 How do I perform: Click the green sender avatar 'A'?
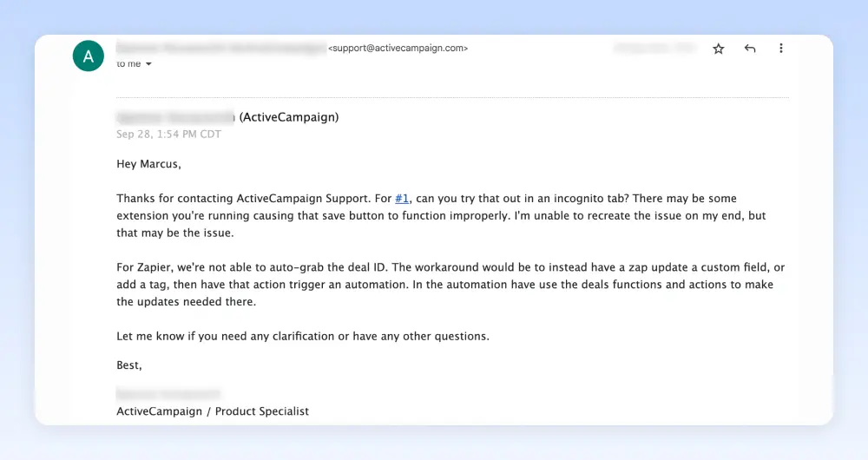[x=88, y=56]
